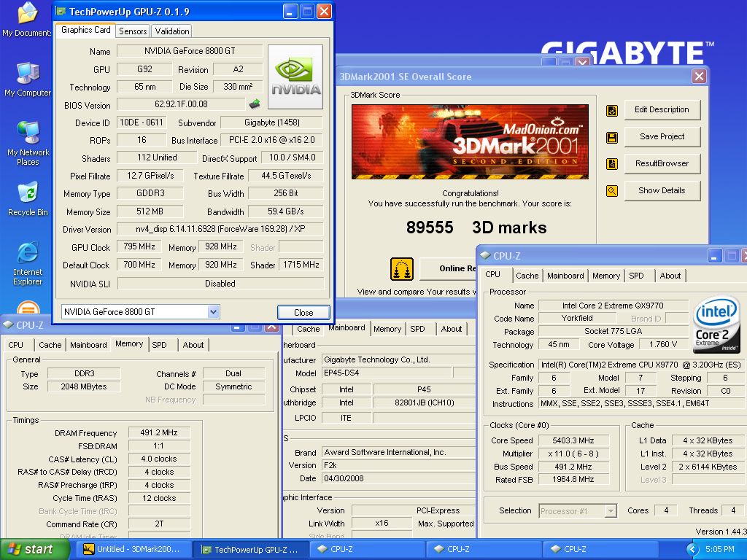Click the Intel Core 2 Extreme logo
747x560 pixels.
[716, 324]
